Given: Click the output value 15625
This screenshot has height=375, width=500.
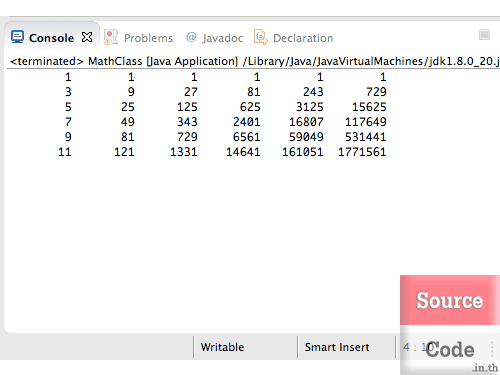Looking at the screenshot, I should pos(369,107).
